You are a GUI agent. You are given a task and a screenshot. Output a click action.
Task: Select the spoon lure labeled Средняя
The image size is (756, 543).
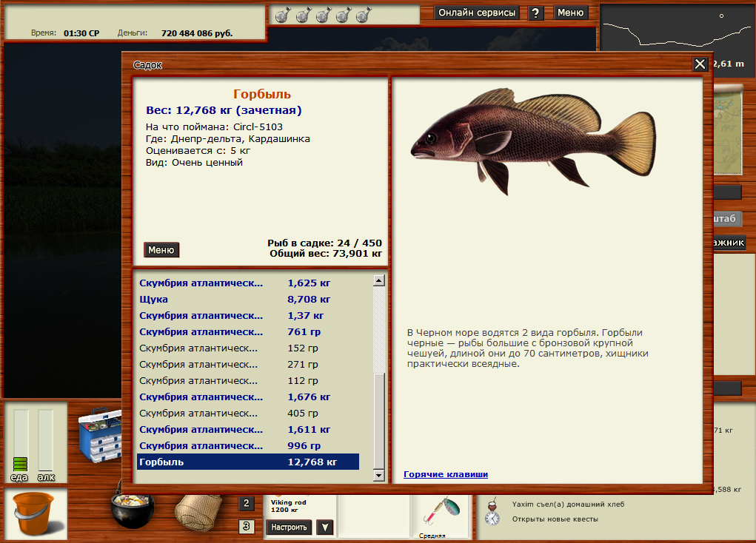(x=440, y=513)
